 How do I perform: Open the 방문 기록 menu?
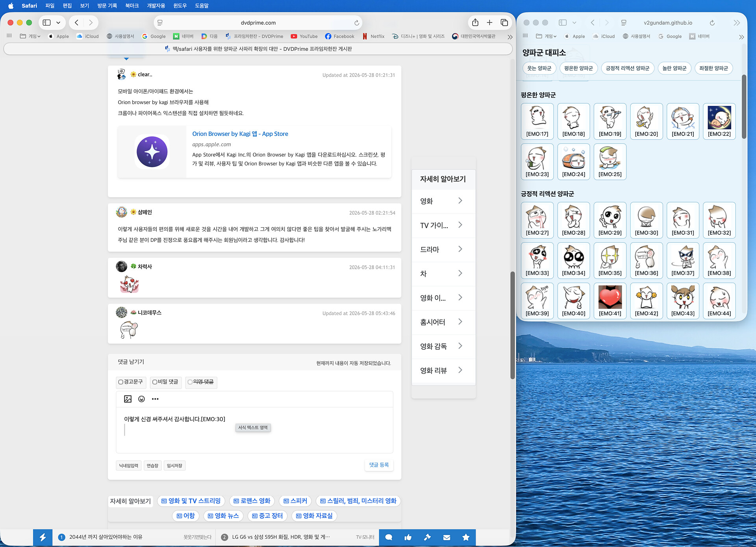coord(107,6)
